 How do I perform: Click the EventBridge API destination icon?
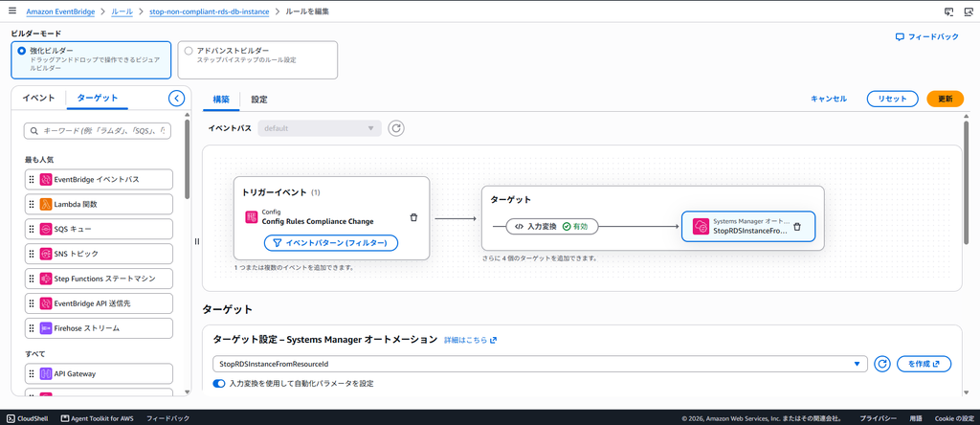pyautogui.click(x=46, y=303)
